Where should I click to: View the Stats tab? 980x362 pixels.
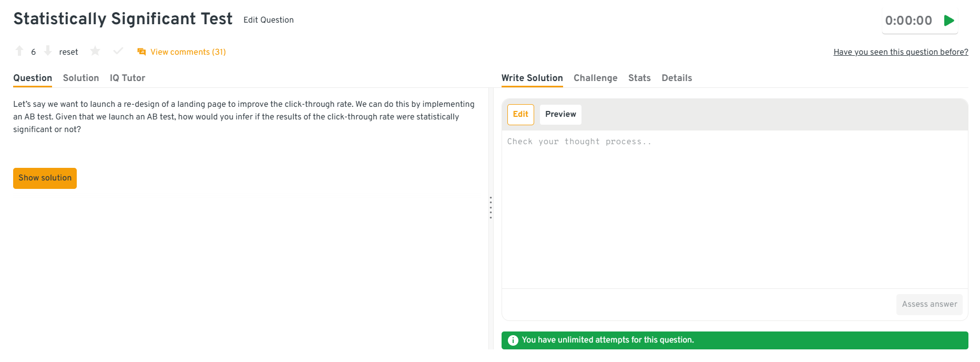click(x=639, y=78)
